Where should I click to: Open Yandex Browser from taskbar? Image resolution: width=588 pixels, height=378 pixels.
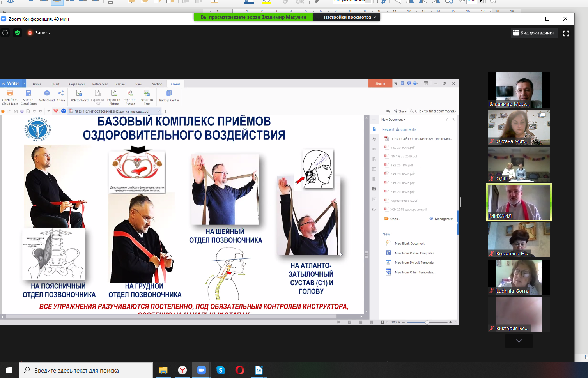point(182,370)
